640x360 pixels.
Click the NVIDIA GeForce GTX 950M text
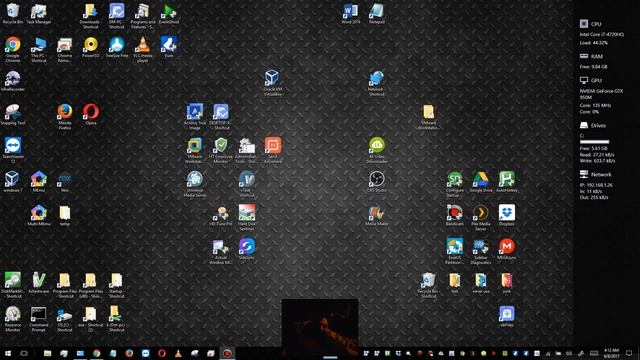(x=601, y=94)
